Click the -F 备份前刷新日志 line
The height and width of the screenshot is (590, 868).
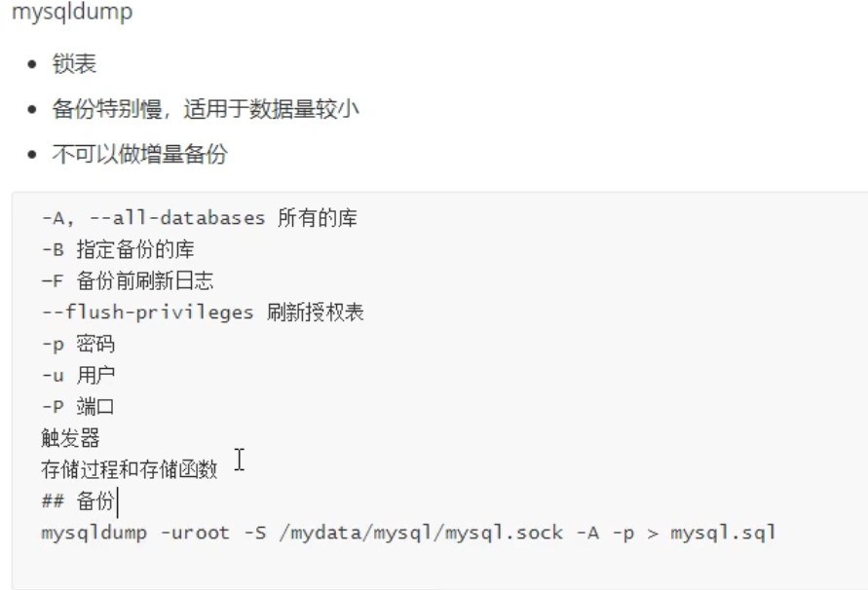(127, 281)
